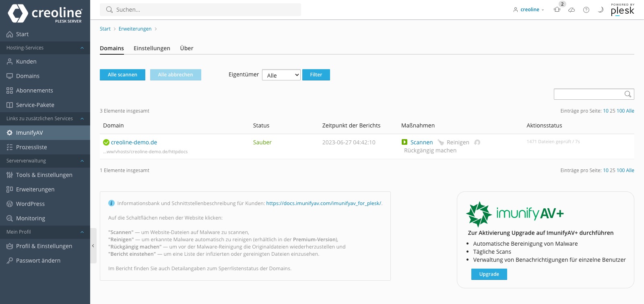Click the undo icon next to Reinigen
This screenshot has height=304, width=644.
tap(477, 142)
